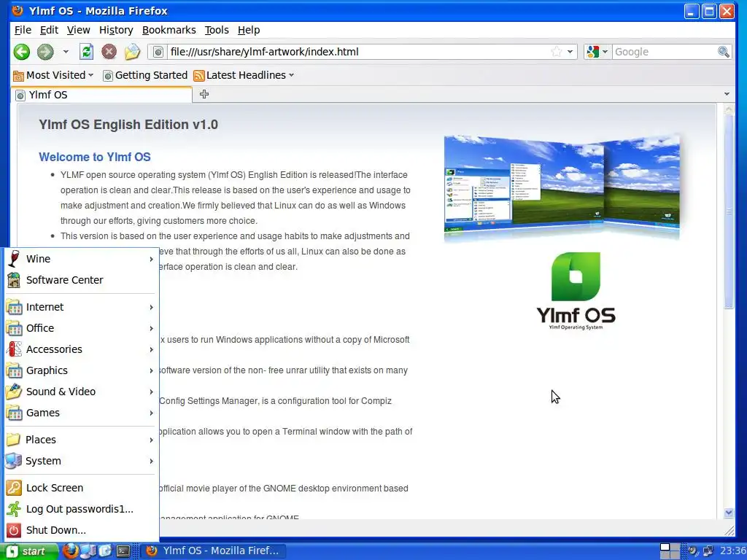Select Shut Down... in the start menu
This screenshot has width=747, height=560.
click(82, 530)
